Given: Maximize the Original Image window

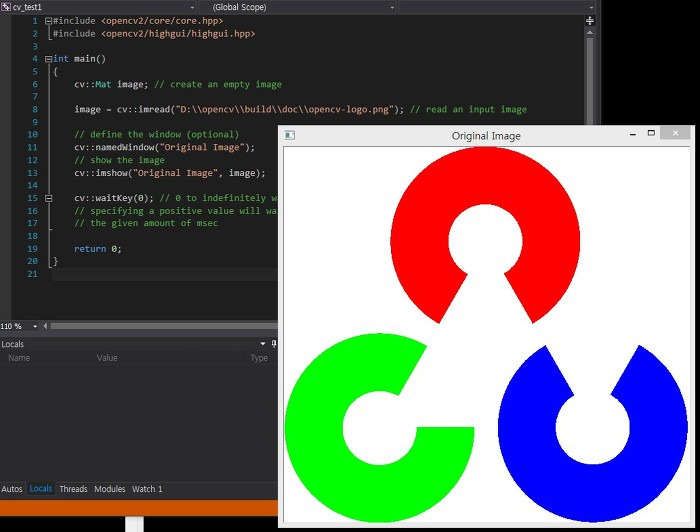Looking at the screenshot, I should 651,133.
